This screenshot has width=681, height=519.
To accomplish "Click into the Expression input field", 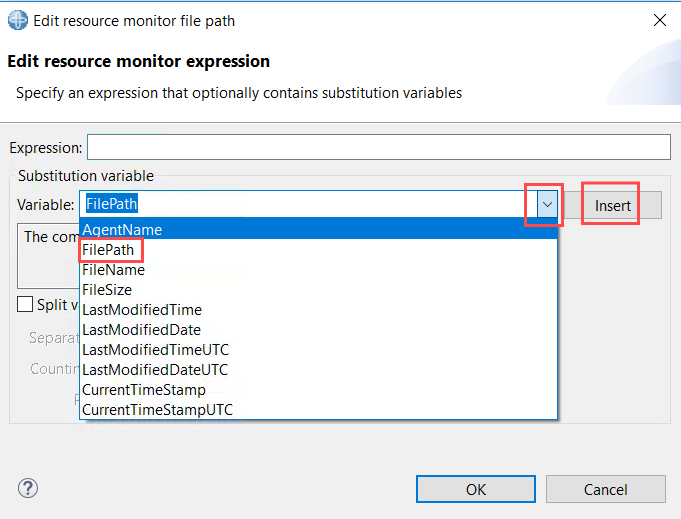I will point(379,147).
